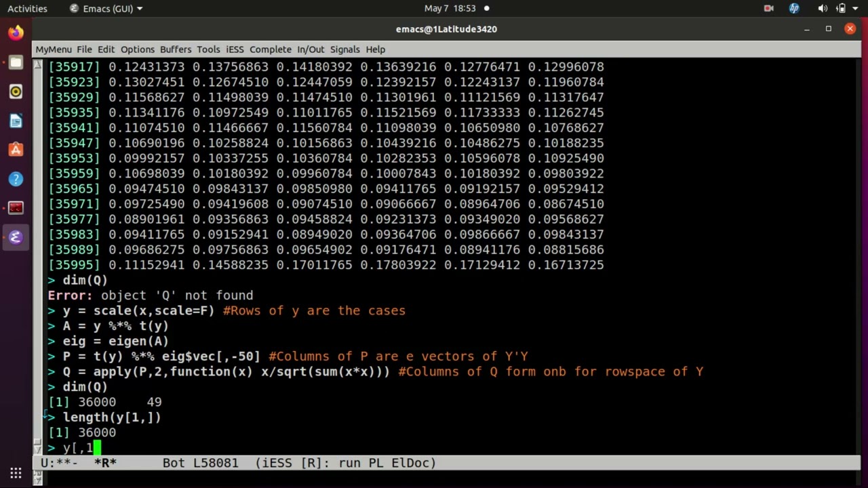This screenshot has width=868, height=488.
Task: Click the 'Error: object 'Q' not found' line
Action: click(150, 296)
